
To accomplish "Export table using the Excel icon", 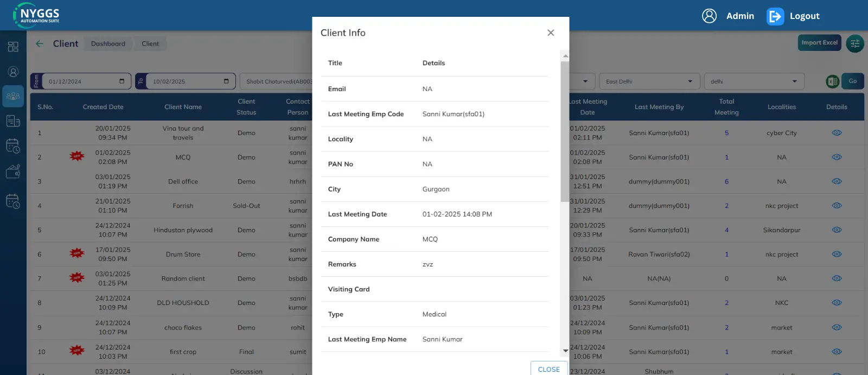I will 832,81.
